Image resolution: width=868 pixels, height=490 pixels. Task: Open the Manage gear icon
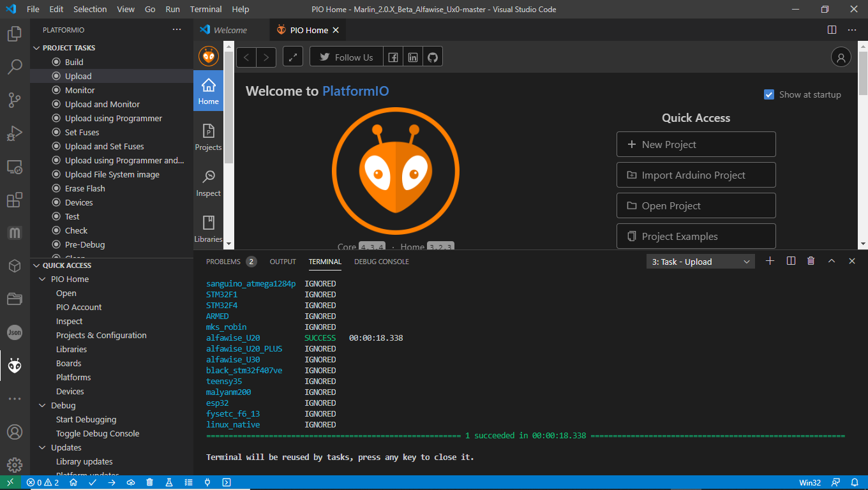(x=15, y=464)
